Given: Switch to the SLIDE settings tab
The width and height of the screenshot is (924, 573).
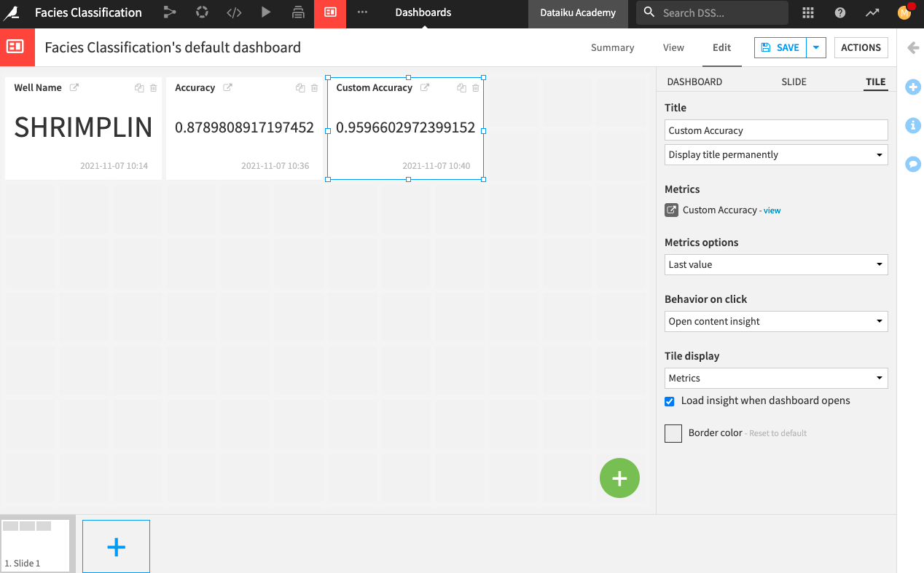Looking at the screenshot, I should point(794,82).
